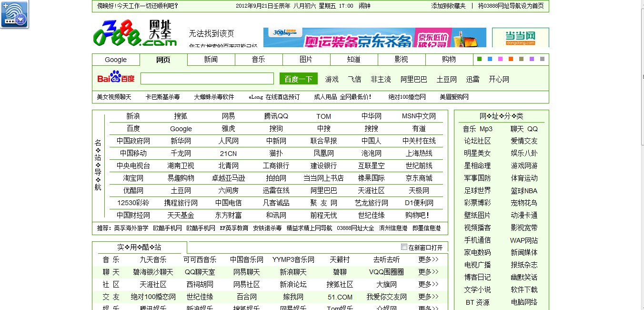
Task: Select the 网页 search tab
Action: coord(163,60)
